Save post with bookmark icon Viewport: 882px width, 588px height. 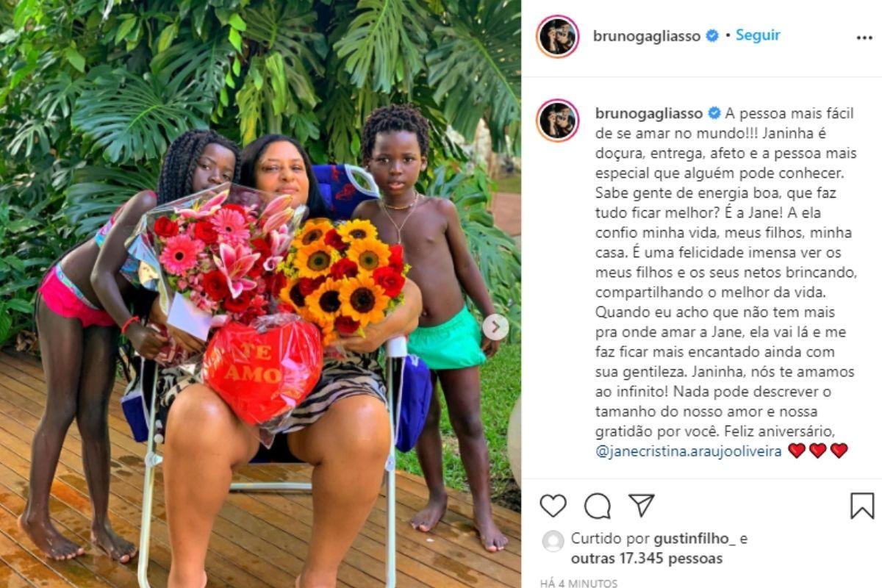point(862,506)
